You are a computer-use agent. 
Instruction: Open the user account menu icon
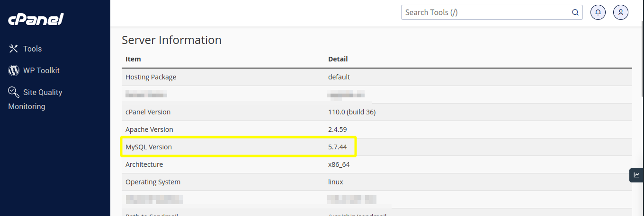tap(621, 12)
